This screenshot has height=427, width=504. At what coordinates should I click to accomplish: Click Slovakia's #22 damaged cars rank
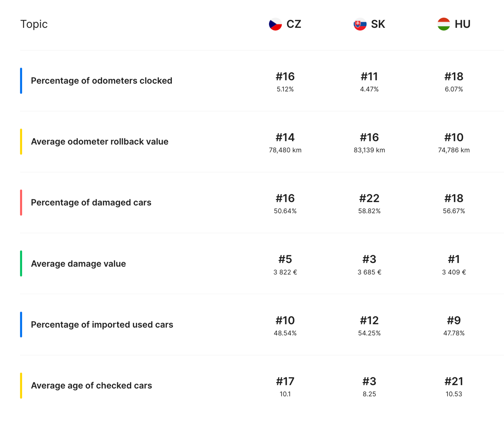369,198
